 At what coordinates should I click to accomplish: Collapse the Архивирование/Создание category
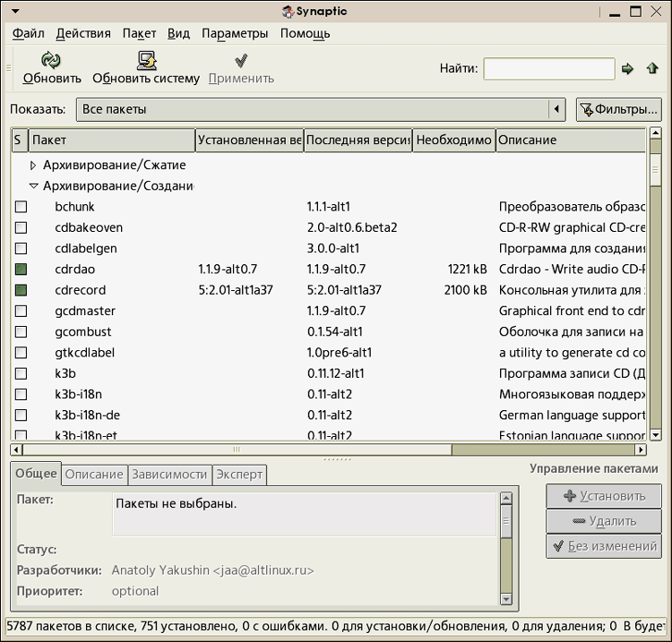(x=33, y=186)
